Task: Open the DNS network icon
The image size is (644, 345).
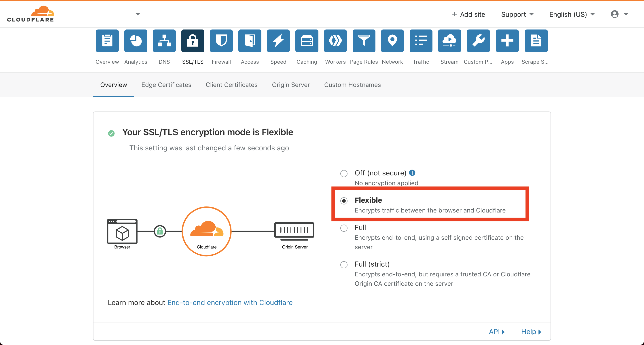Action: [x=164, y=41]
